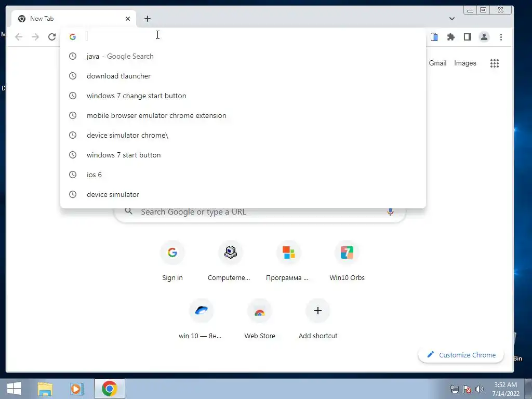Launch the media player taskbar icon

(77, 389)
